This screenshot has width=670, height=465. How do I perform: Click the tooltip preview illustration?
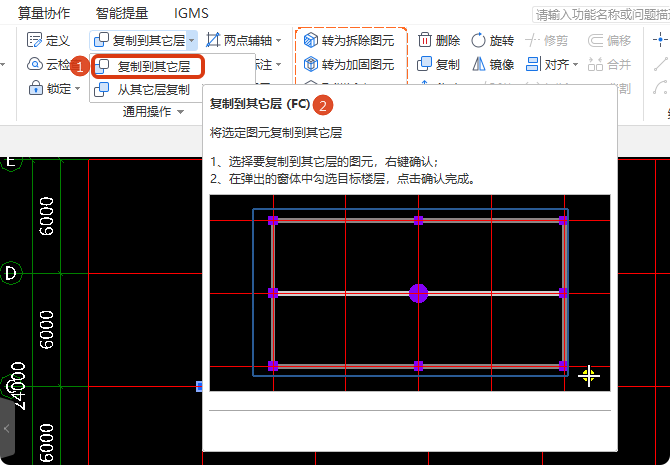[x=410, y=293]
